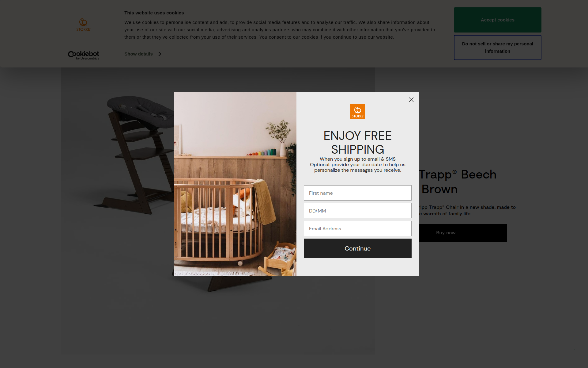Focus the First name field
The width and height of the screenshot is (588, 368).
(x=358, y=193)
